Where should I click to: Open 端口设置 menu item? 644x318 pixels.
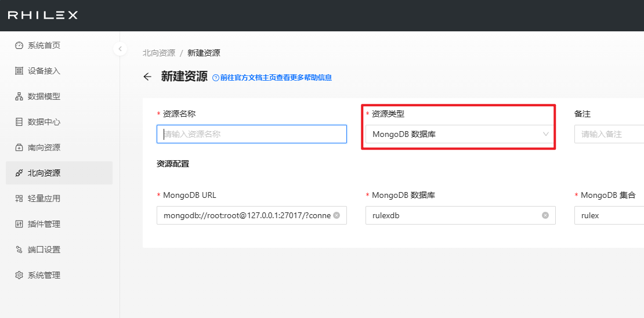59,250
